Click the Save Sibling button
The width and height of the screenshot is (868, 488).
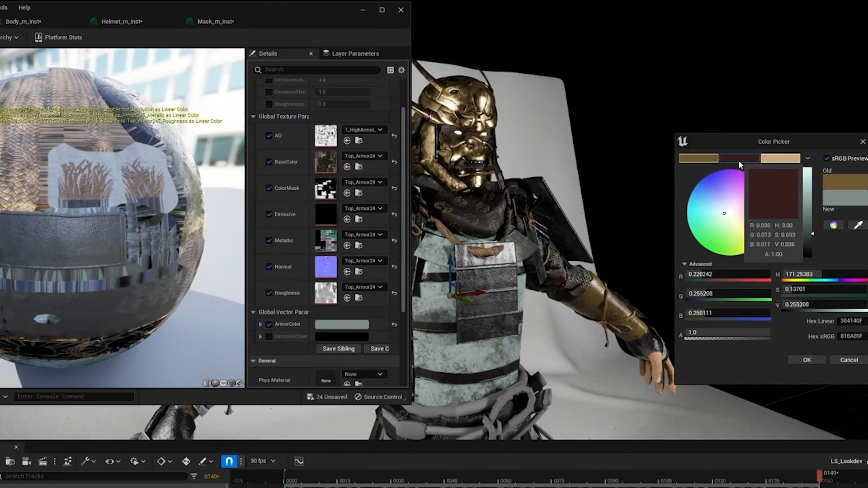click(x=338, y=348)
